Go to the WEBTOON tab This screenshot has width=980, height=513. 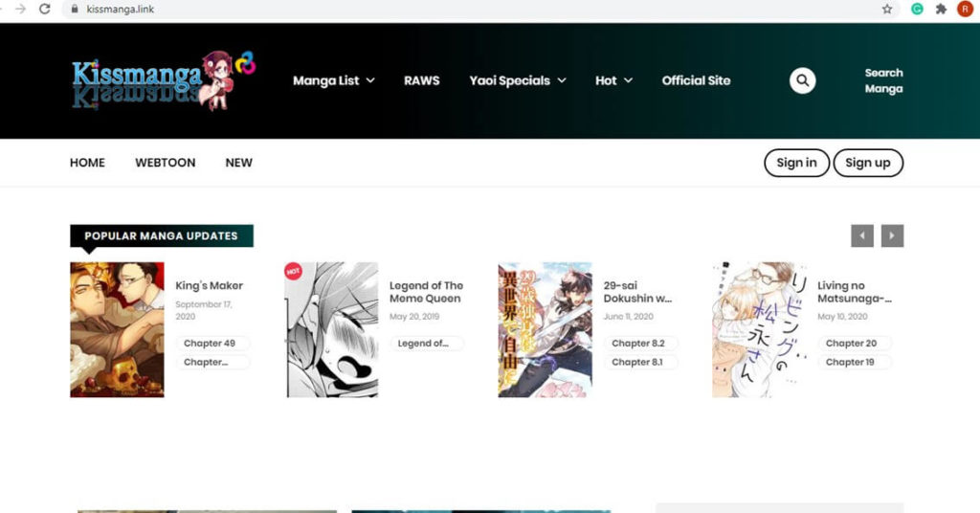click(165, 163)
